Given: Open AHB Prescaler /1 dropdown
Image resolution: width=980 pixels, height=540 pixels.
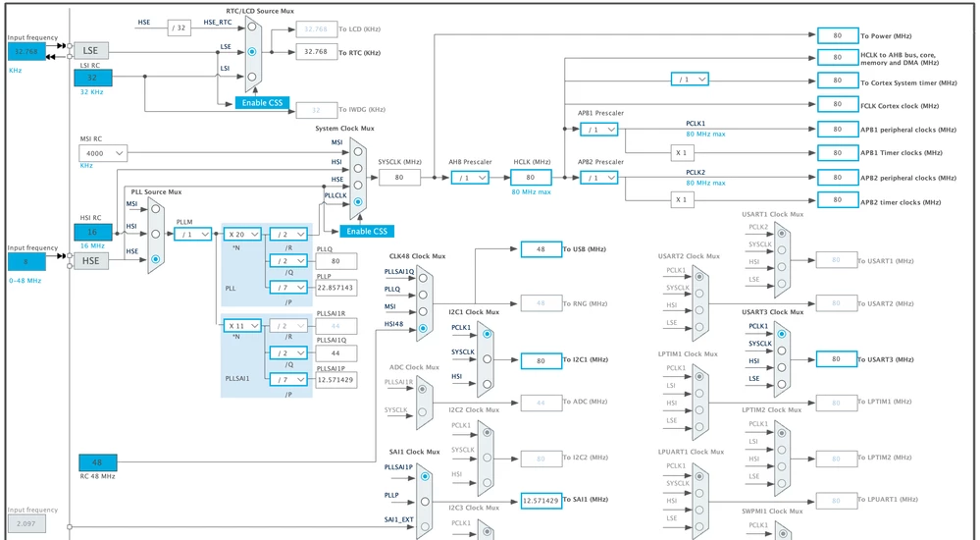Looking at the screenshot, I should click(x=470, y=178).
